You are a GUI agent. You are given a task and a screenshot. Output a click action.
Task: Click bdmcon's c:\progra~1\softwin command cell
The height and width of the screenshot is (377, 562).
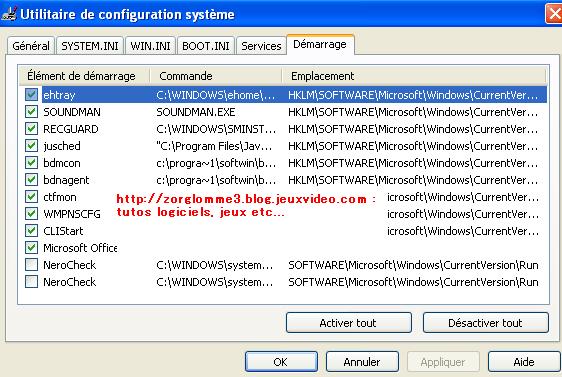pos(216,163)
